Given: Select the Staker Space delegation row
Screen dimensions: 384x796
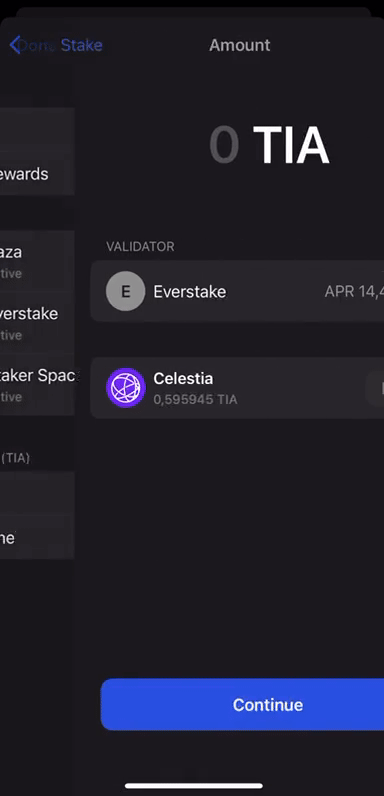Looking at the screenshot, I should [x=37, y=385].
